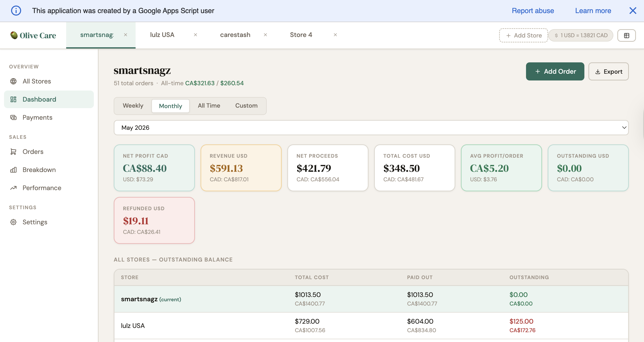Open the Report abuse link
This screenshot has height=342, width=644.
point(533,11)
